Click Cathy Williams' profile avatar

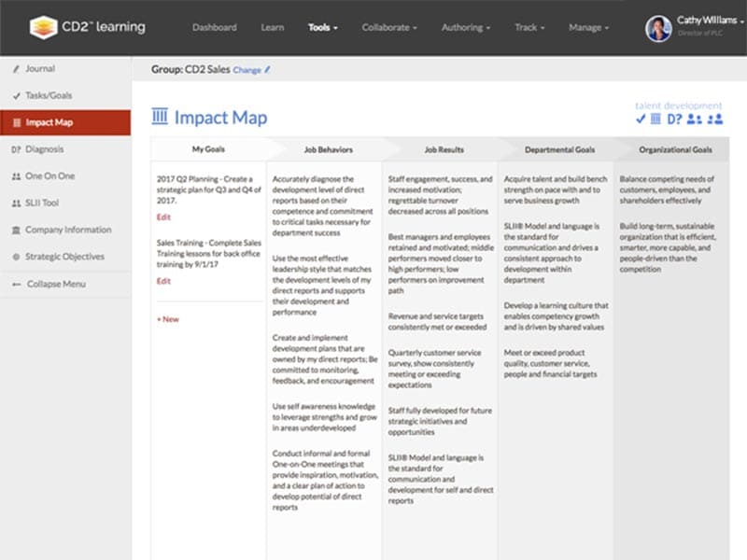[x=658, y=28]
